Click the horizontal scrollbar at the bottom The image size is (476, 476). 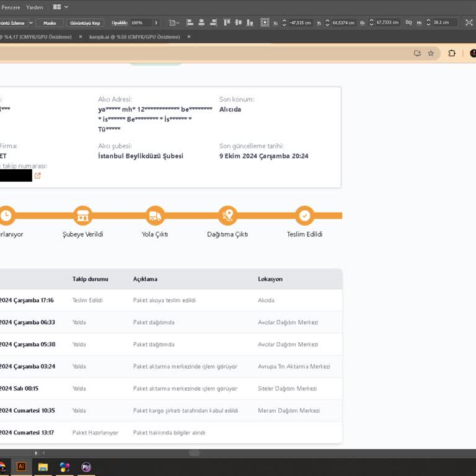click(x=194, y=453)
